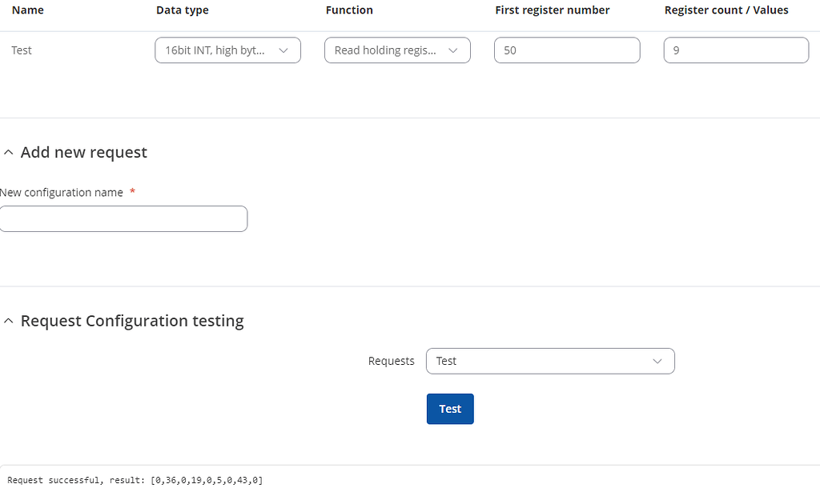The width and height of the screenshot is (820, 504).
Task: Click the Name column header
Action: point(28,10)
